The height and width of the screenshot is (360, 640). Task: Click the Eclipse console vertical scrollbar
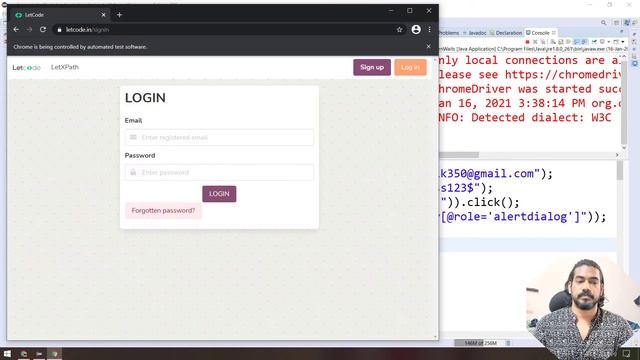click(x=624, y=102)
